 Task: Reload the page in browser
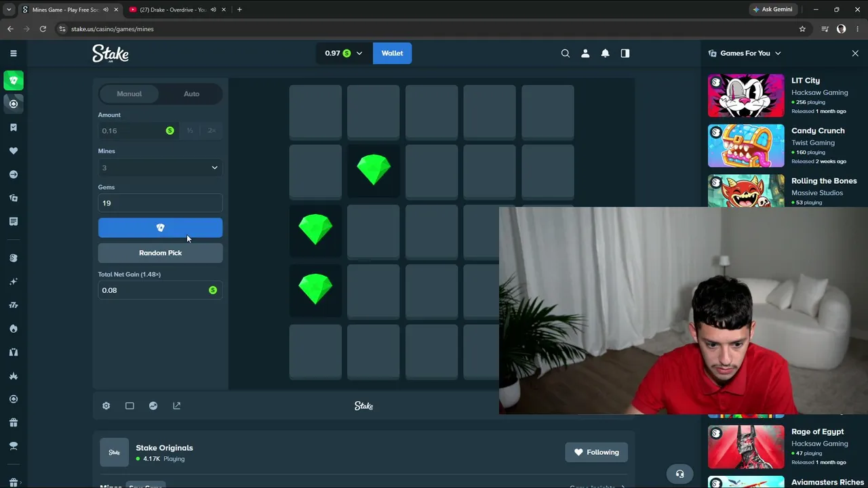point(43,29)
